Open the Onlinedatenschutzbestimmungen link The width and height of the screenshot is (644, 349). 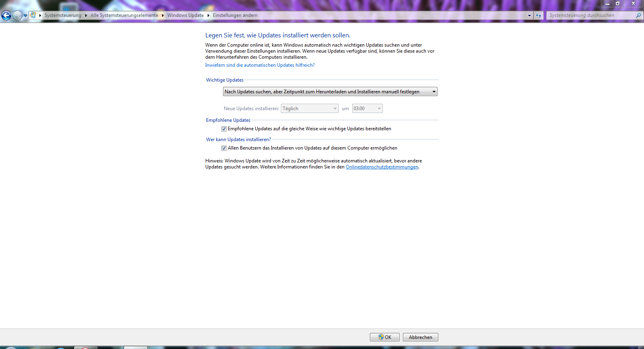(382, 167)
